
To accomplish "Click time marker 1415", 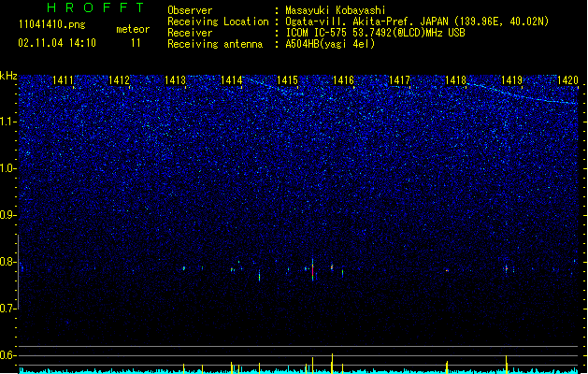I will coord(287,80).
